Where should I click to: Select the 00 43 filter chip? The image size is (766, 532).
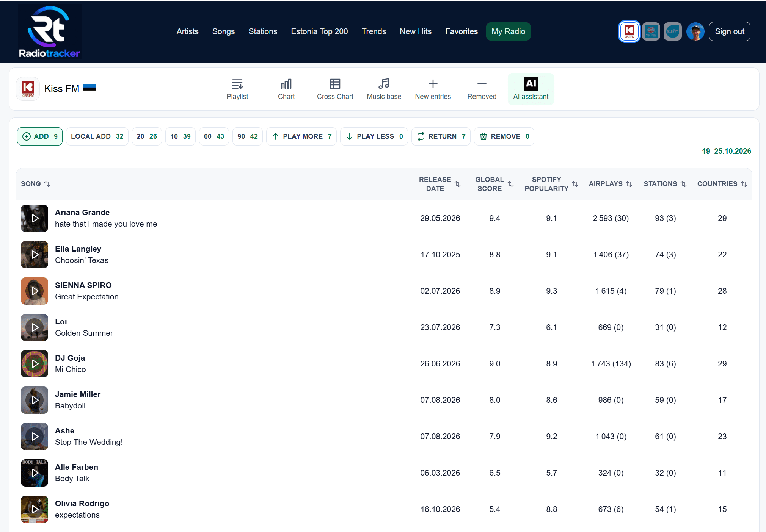point(214,136)
